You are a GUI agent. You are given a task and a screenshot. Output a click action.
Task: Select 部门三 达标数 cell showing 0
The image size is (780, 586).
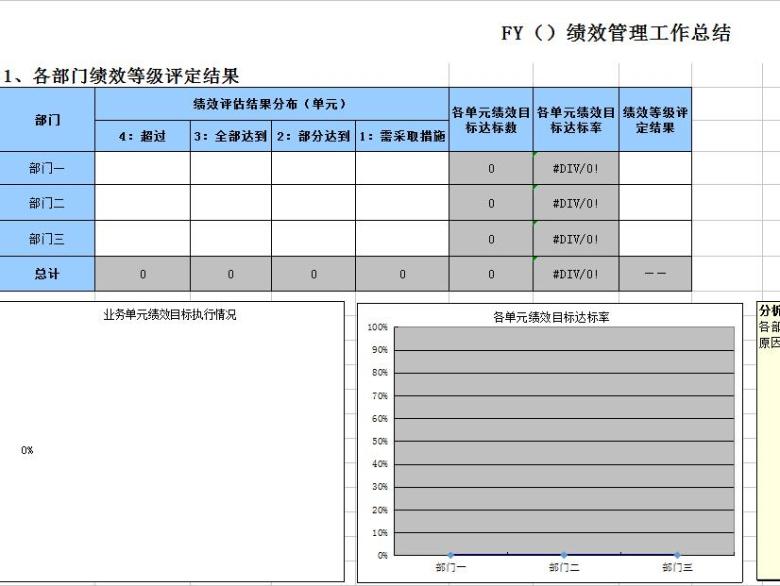point(491,239)
